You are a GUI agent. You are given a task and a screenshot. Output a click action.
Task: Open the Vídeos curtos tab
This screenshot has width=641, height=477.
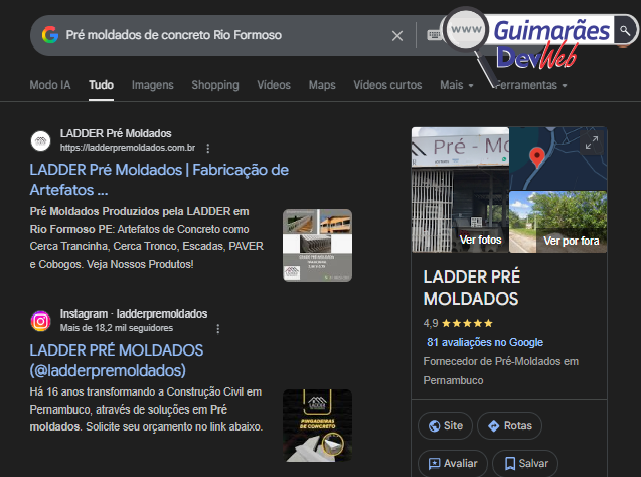tap(388, 85)
